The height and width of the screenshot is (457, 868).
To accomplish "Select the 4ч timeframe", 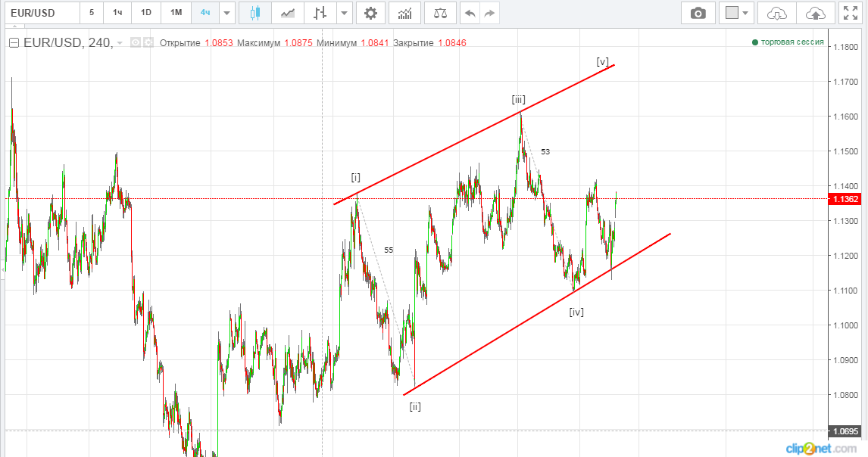I will pyautogui.click(x=205, y=13).
